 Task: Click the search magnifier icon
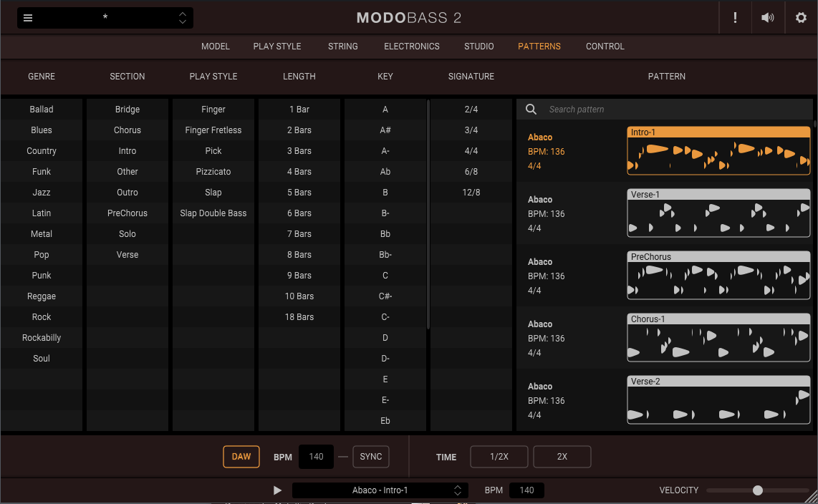[x=531, y=110]
